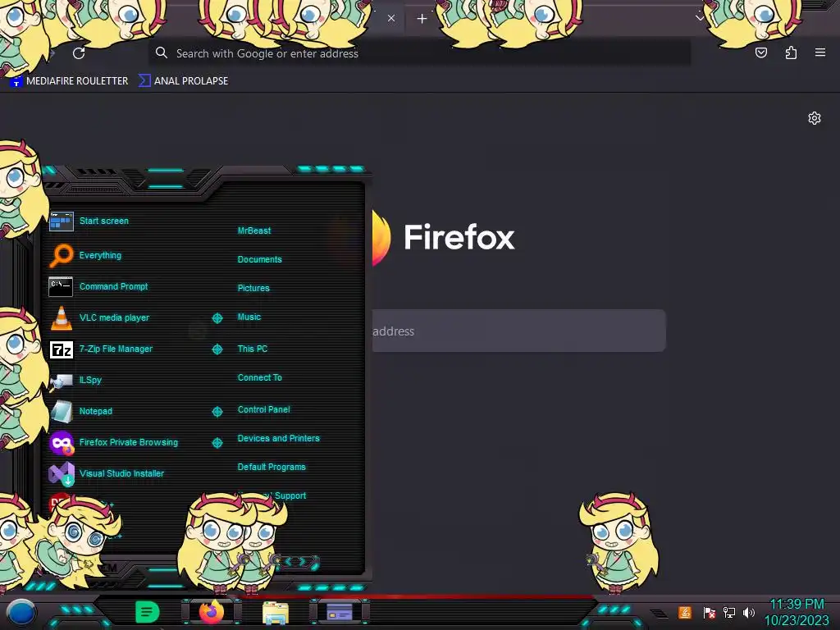840x630 pixels.
Task: Open Default Programs
Action: pyautogui.click(x=272, y=467)
